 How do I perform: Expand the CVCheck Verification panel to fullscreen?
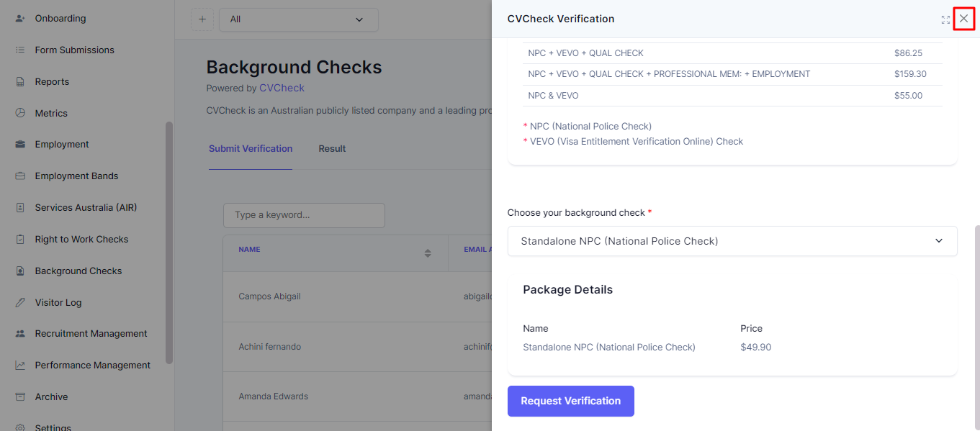945,19
